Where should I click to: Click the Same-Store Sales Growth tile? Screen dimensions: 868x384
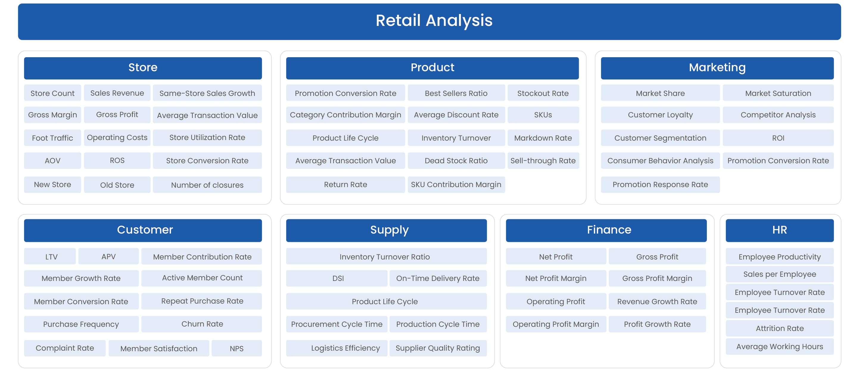[207, 93]
